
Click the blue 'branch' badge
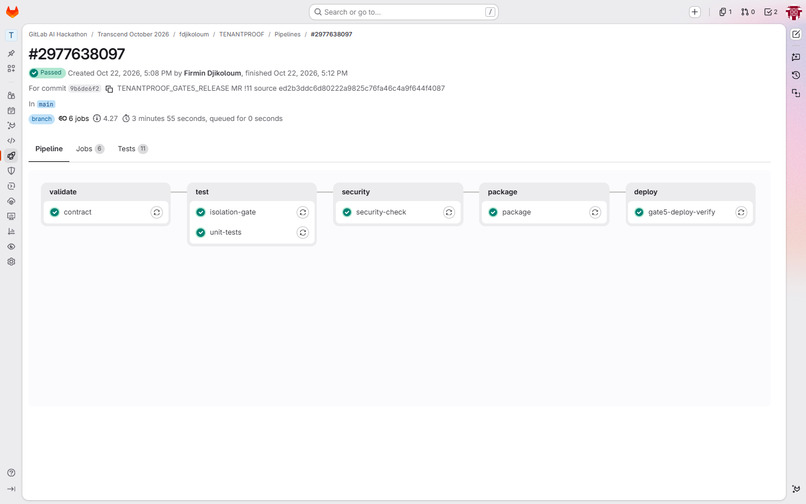41,119
